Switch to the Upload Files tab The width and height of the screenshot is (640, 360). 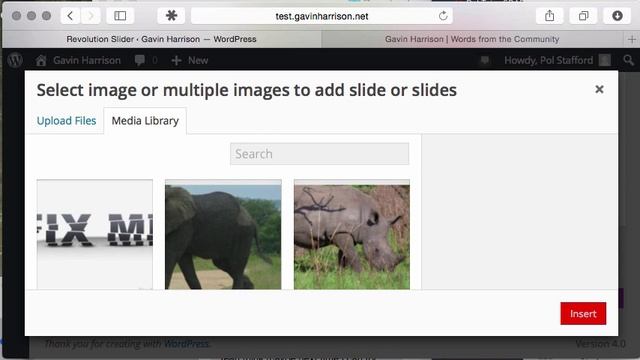(67, 121)
